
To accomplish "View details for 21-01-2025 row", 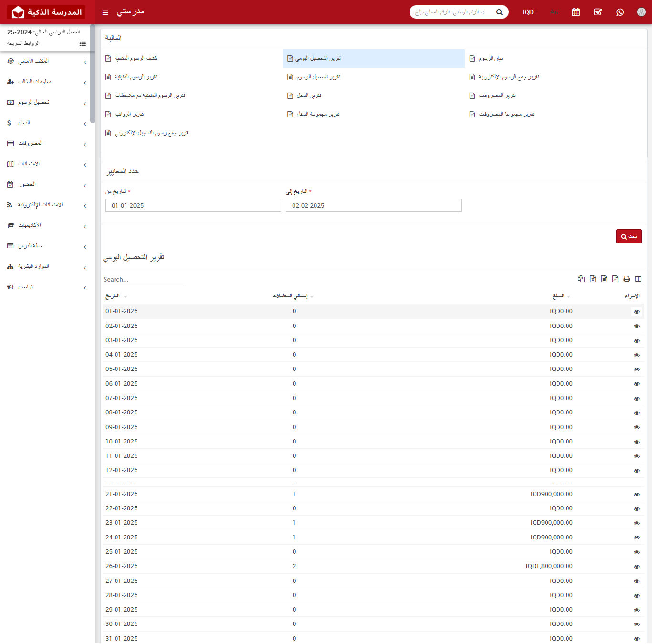I will click(x=636, y=495).
